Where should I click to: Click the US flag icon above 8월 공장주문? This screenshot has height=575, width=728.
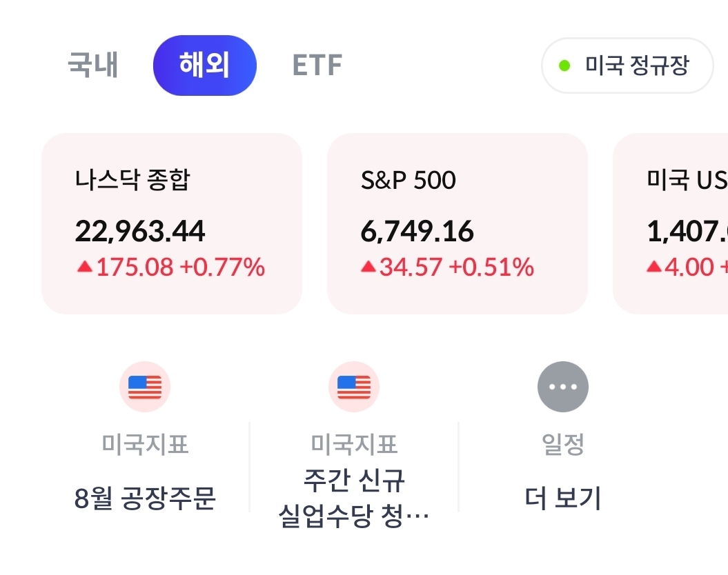click(145, 387)
